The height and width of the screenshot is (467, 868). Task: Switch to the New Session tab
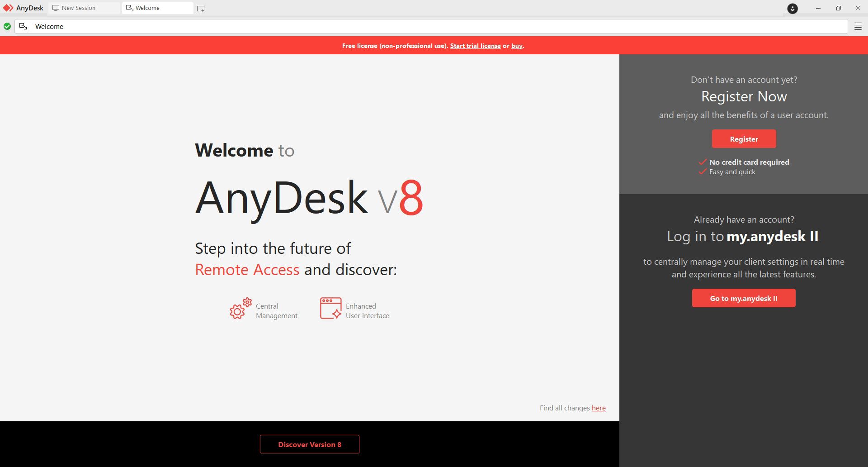(84, 8)
